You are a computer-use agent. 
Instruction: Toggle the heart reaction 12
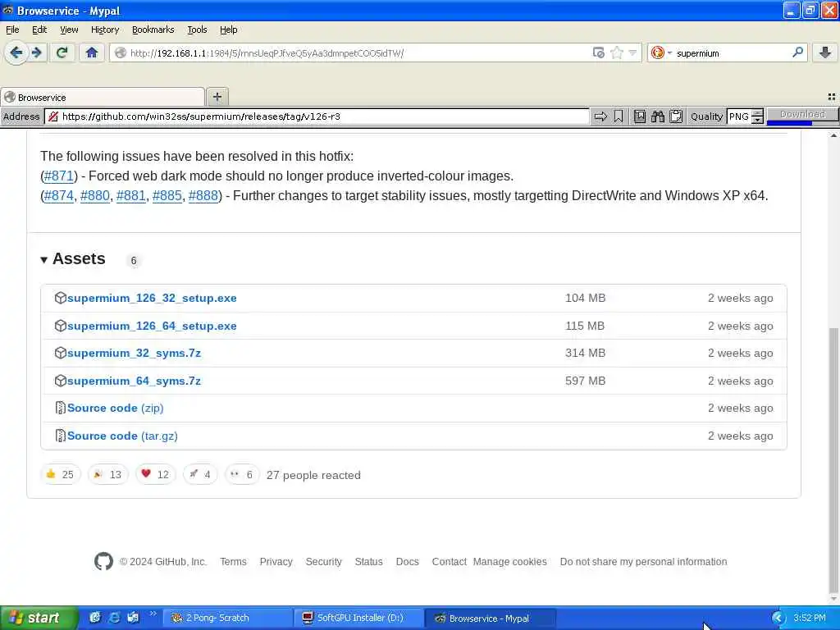click(155, 474)
